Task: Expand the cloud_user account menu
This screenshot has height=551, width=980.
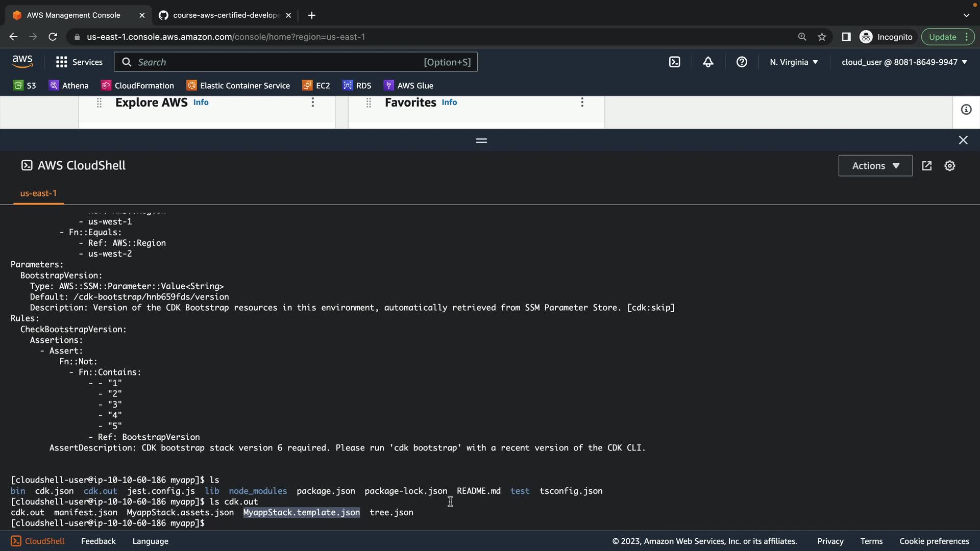Action: pyautogui.click(x=904, y=62)
